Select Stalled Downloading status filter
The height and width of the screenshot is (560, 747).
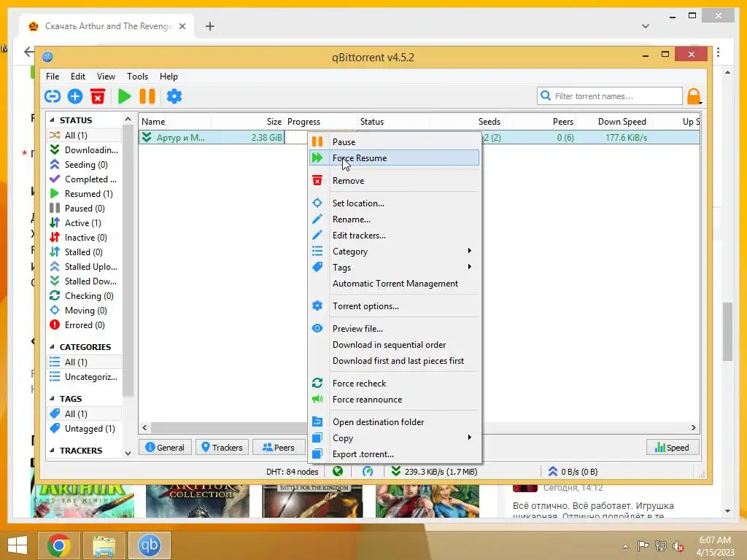85,281
